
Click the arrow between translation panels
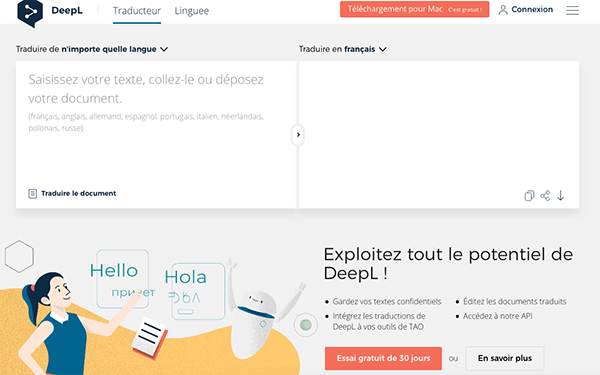(x=298, y=135)
